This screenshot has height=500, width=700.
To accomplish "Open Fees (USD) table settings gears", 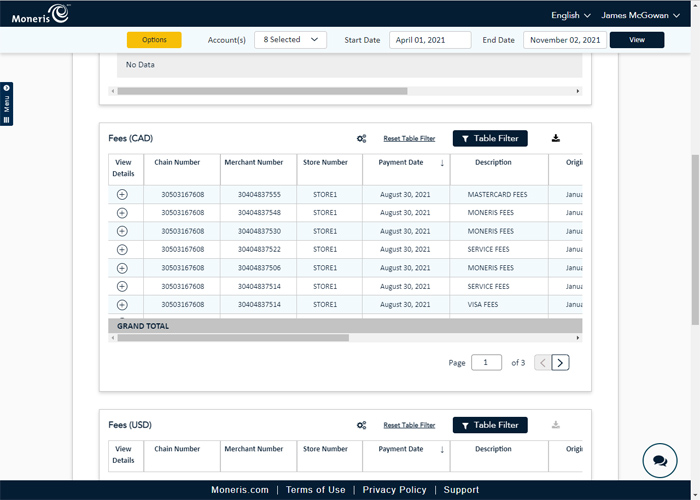I will (361, 425).
